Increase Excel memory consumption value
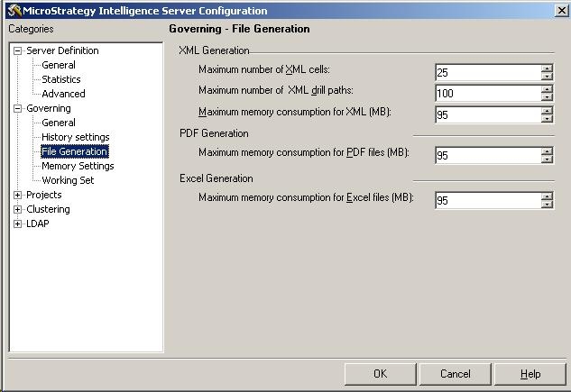 pos(547,196)
